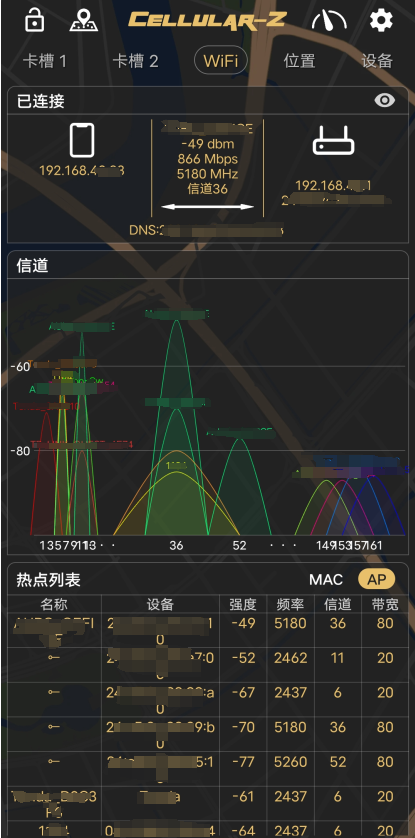The image size is (415, 838).
Task: Tap the 5260 frequency cell
Action: click(x=291, y=762)
